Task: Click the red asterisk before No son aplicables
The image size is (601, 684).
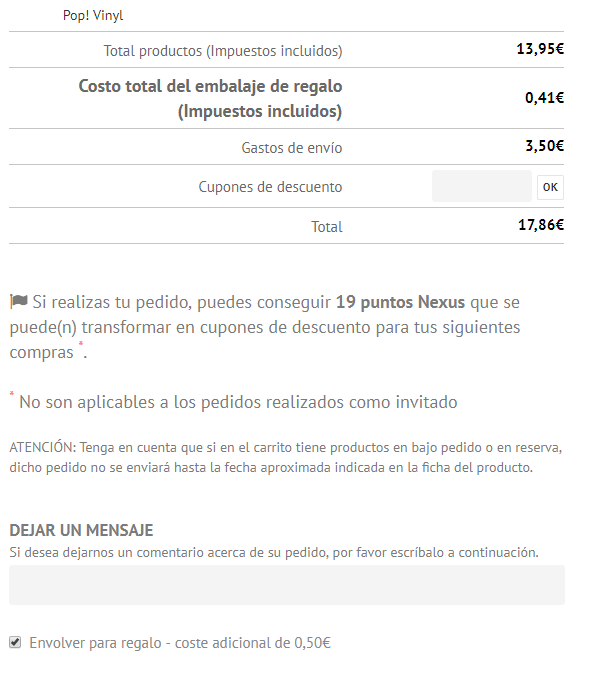Action: (x=12, y=393)
